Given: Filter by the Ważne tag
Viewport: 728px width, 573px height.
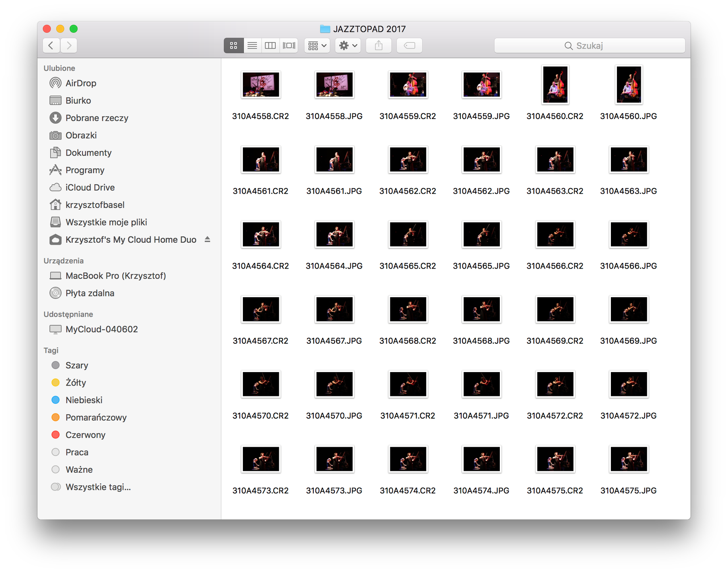Looking at the screenshot, I should 72,470.
